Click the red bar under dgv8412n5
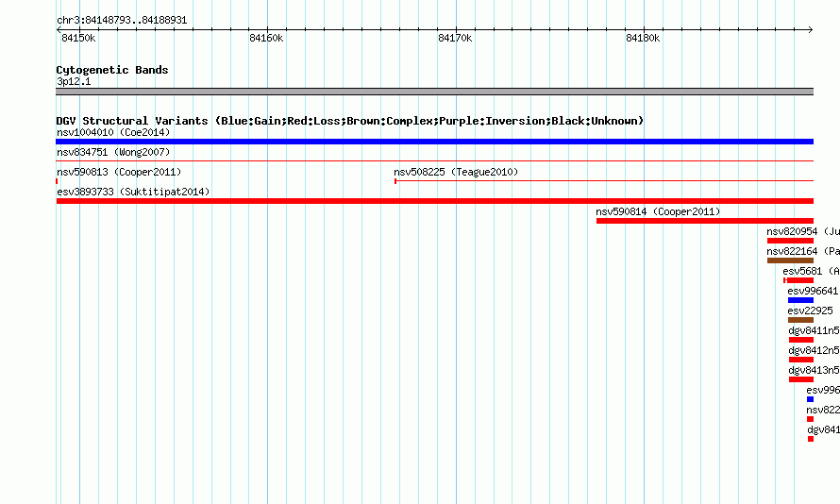This screenshot has width=840, height=504. (801, 360)
